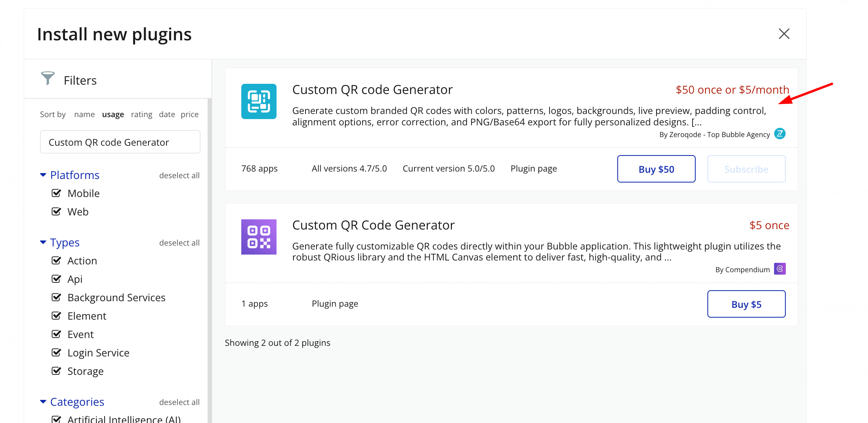Click the Compendium author badge icon
Screen dimensions: 868x423
point(779,269)
